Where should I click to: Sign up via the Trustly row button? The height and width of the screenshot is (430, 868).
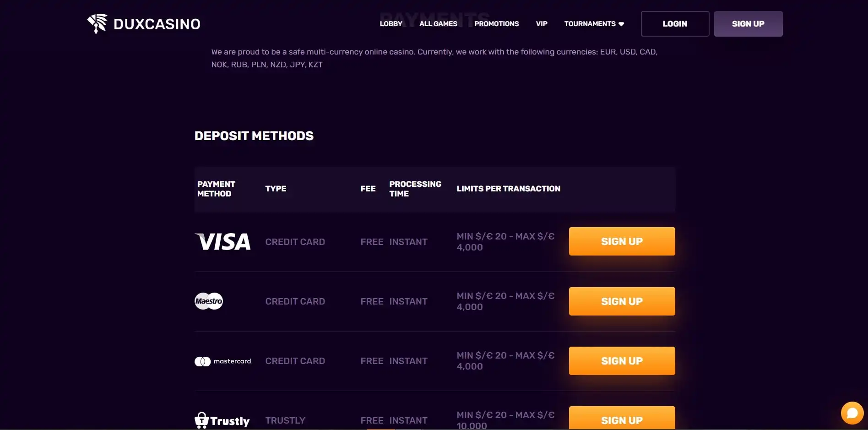tap(622, 419)
